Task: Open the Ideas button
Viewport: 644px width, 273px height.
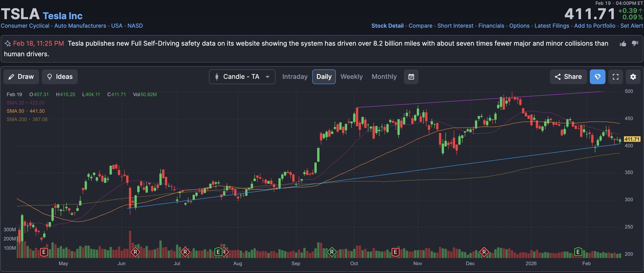Action: pyautogui.click(x=60, y=77)
